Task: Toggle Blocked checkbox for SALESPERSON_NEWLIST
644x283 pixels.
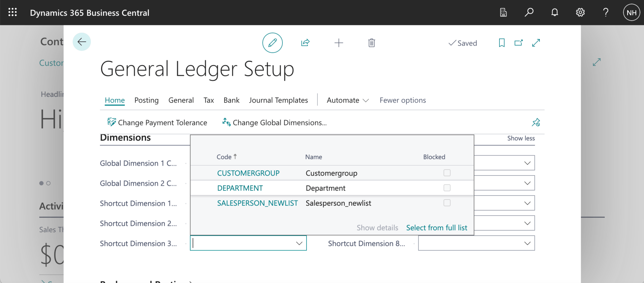Action: (447, 203)
